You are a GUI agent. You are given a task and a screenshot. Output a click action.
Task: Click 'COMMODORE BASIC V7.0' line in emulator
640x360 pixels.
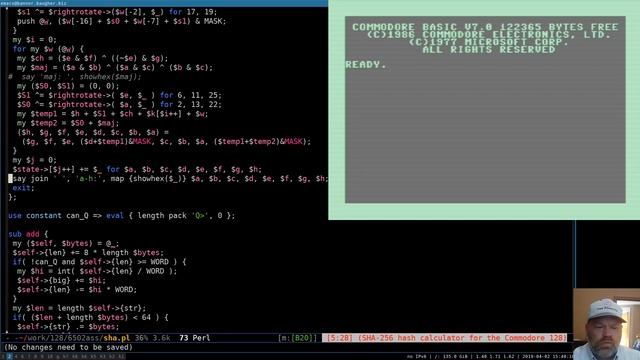click(x=422, y=27)
